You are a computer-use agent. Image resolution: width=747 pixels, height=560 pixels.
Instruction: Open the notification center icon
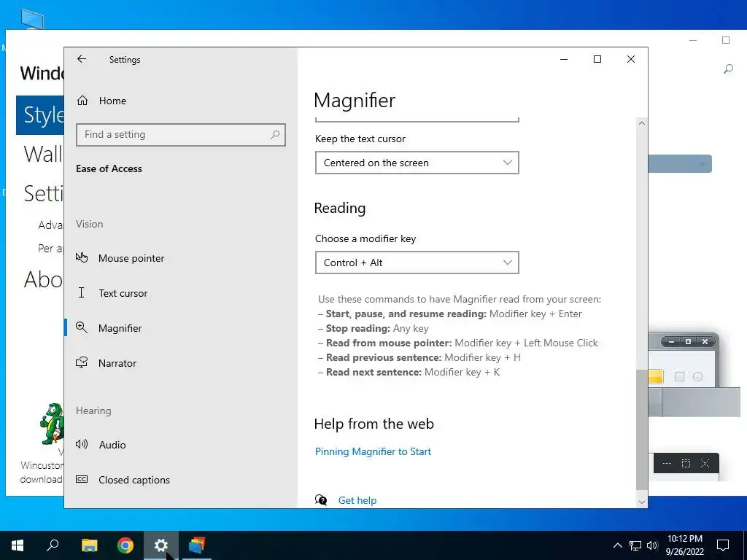point(723,545)
